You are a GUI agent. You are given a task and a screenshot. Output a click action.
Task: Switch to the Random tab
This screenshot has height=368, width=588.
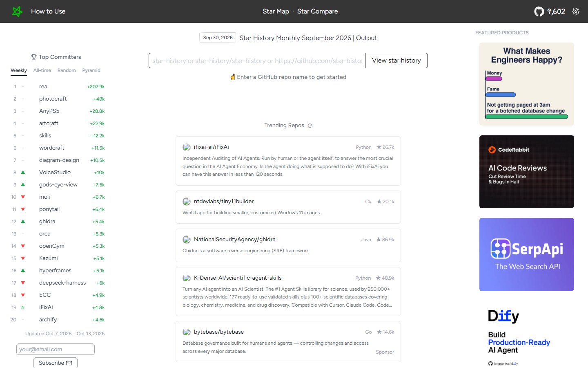click(67, 70)
